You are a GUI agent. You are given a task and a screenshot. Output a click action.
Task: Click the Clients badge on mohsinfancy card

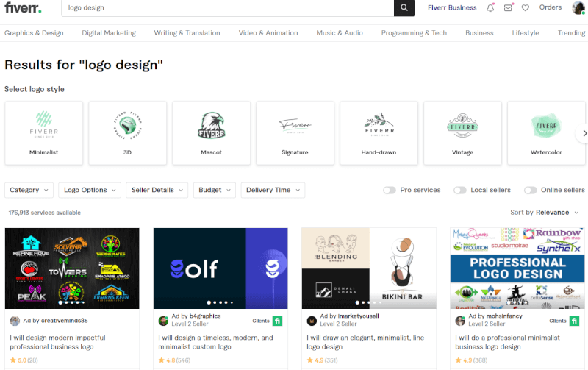pyautogui.click(x=564, y=321)
